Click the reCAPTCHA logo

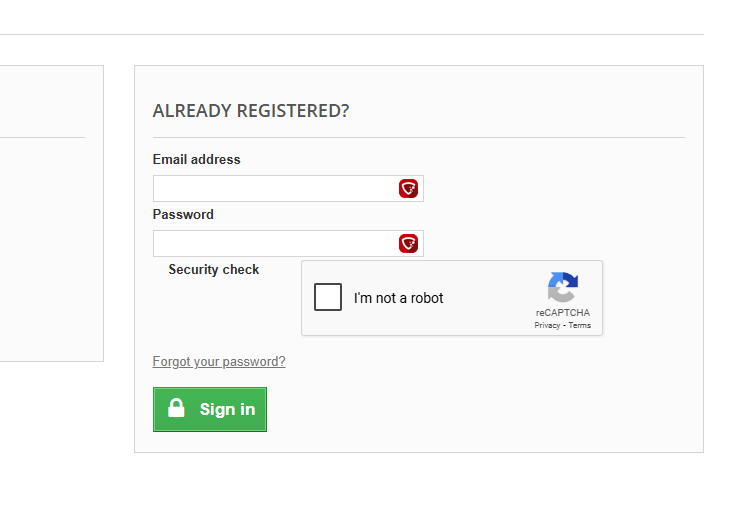pyautogui.click(x=562, y=287)
